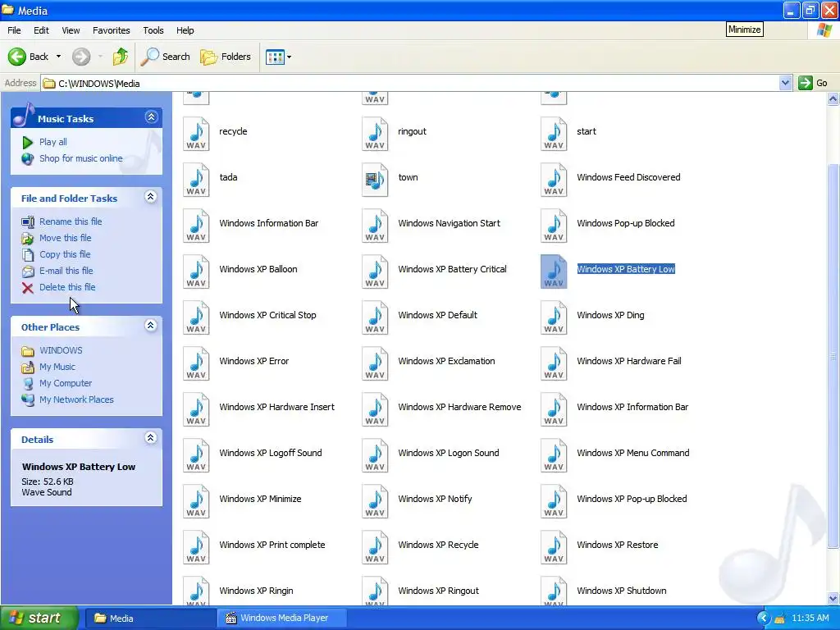
Task: Open the Search pane
Action: click(165, 57)
